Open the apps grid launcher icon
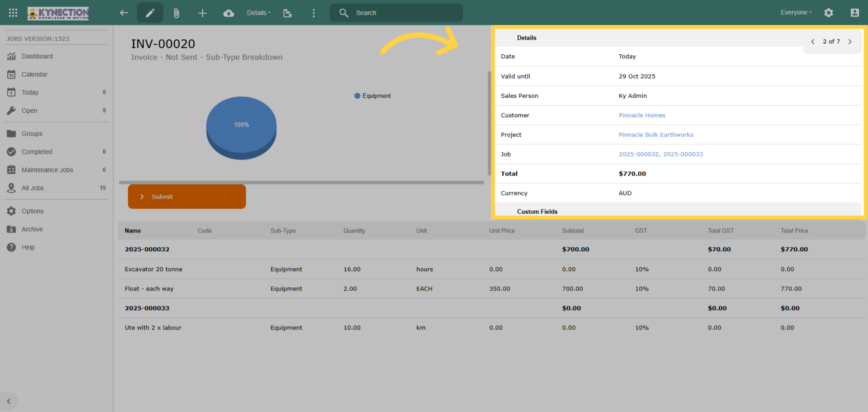This screenshot has width=868, height=412. tap(13, 13)
